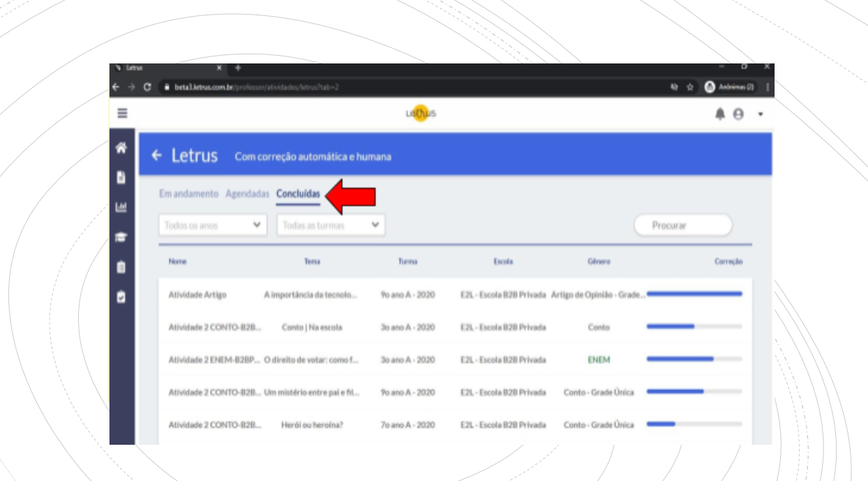Click the Escola column header
The height and width of the screenshot is (481, 868).
pyautogui.click(x=503, y=261)
